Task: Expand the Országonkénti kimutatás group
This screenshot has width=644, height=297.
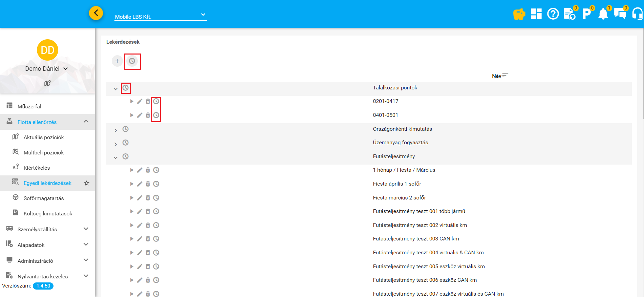Action: [x=115, y=130]
